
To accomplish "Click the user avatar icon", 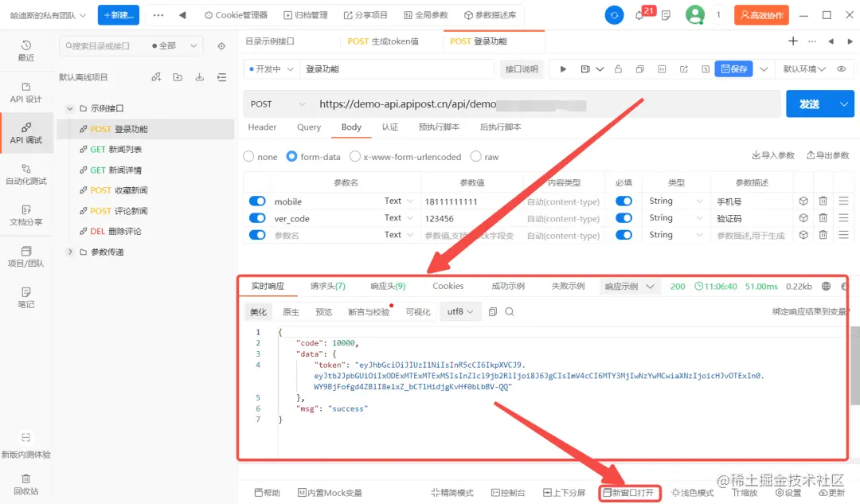I will pyautogui.click(x=695, y=15).
